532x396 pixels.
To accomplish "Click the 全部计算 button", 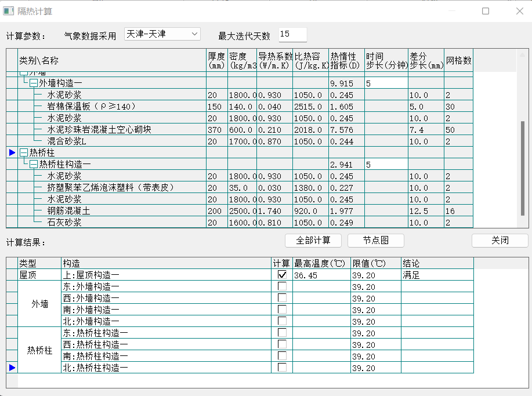I will point(313,241).
